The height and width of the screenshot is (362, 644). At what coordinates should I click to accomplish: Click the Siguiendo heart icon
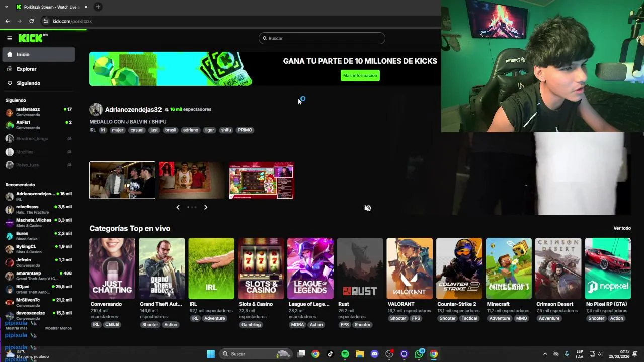click(x=10, y=83)
